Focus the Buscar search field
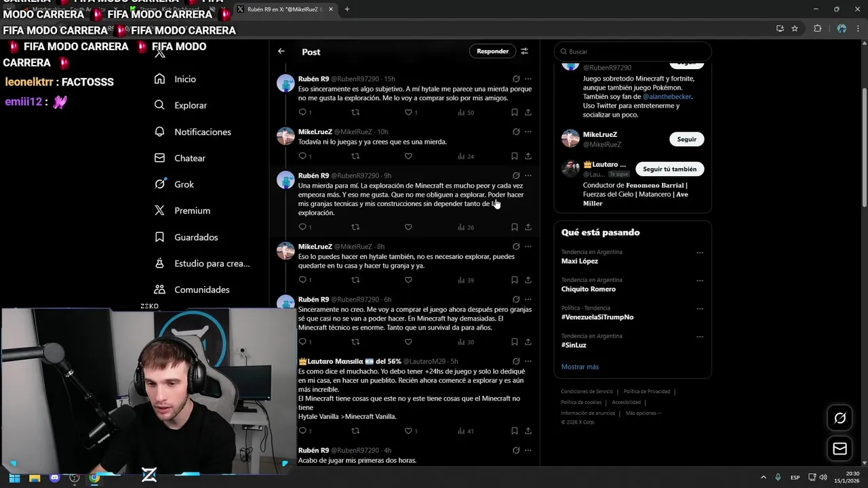 (x=633, y=52)
